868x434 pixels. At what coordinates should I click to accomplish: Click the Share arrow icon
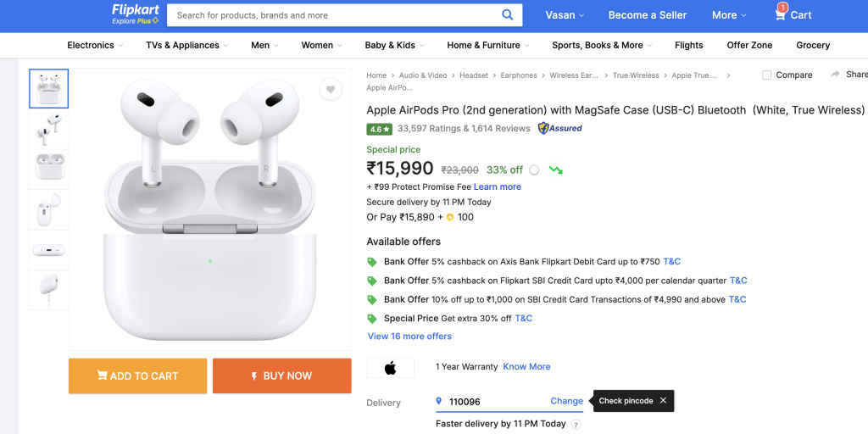(x=836, y=75)
